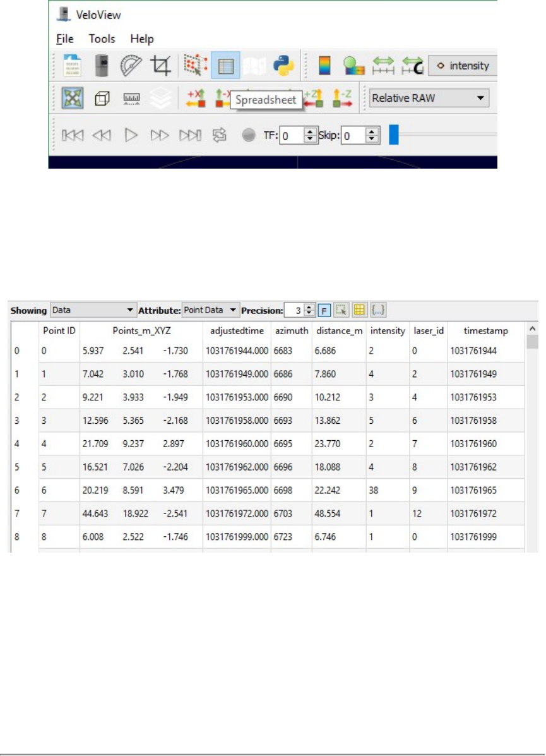Screen dimensions: 546x756
Task: Open the PCAP data file icon
Action: coord(73,65)
